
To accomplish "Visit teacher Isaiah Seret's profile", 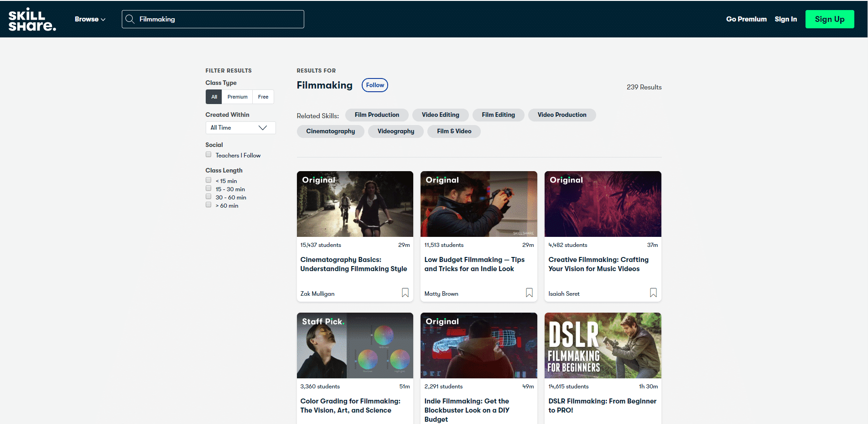I will (564, 294).
